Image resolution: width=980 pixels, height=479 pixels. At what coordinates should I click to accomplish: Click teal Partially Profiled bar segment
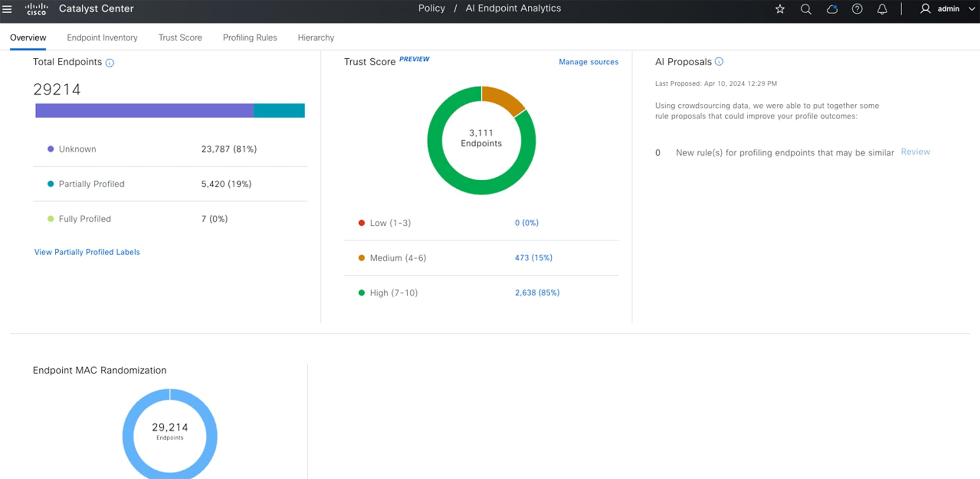coord(279,110)
